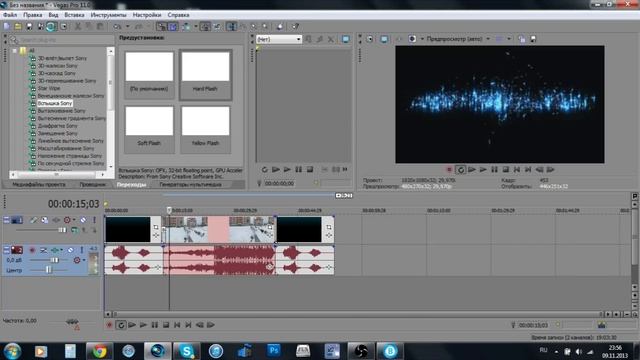Go to start of timeline

click(177, 325)
